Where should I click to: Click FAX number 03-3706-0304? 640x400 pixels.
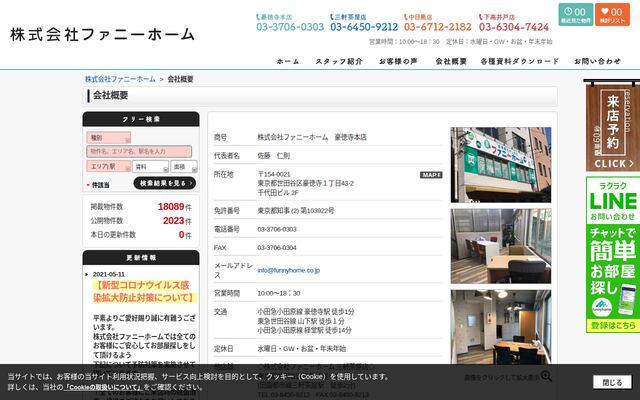click(x=277, y=248)
